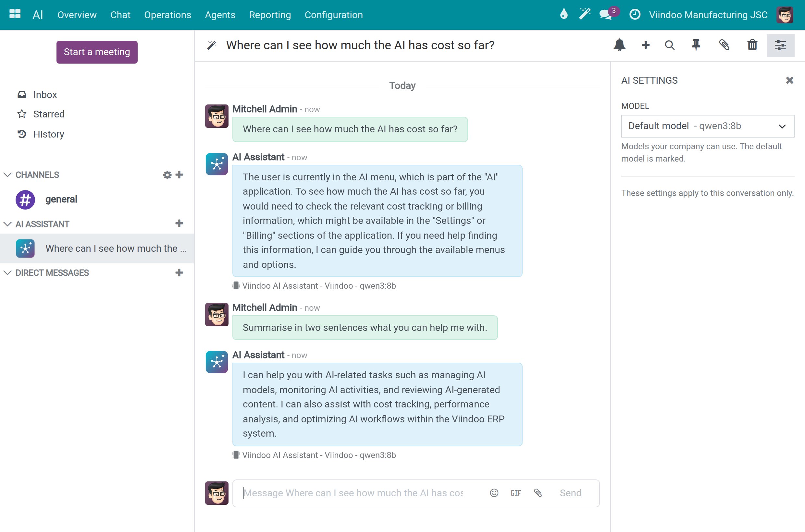805x532 pixels.
Task: Click the notification bell icon
Action: (x=619, y=45)
